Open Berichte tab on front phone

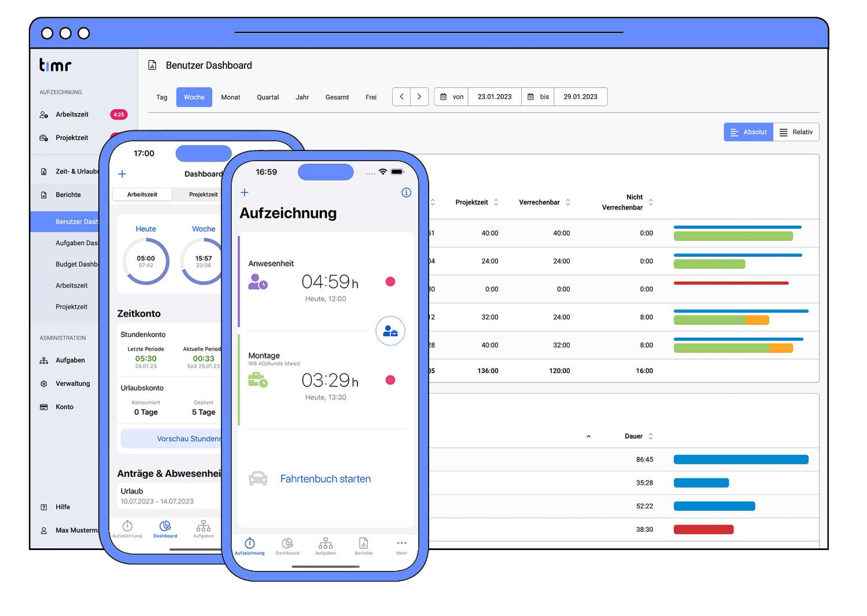coord(363,547)
